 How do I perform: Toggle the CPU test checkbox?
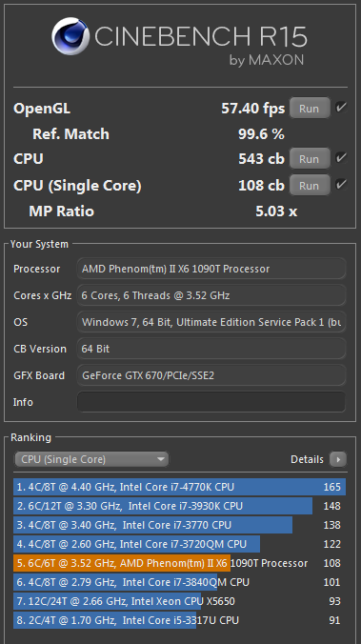(341, 158)
